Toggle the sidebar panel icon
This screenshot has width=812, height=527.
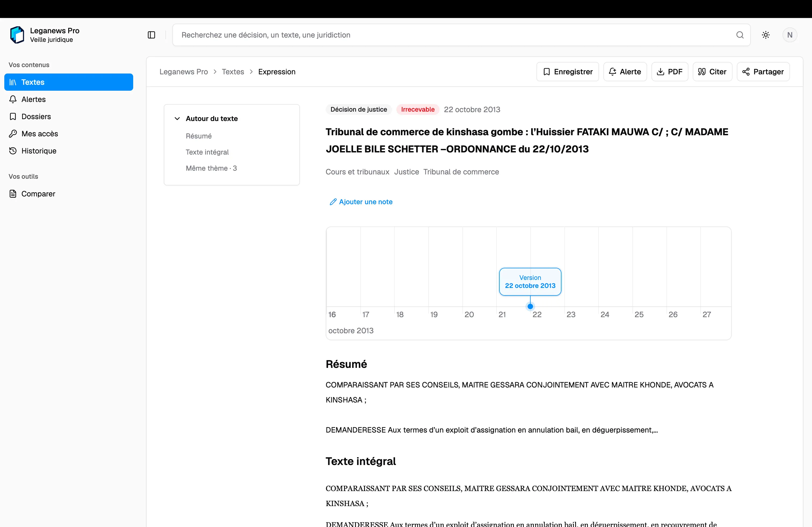(151, 35)
